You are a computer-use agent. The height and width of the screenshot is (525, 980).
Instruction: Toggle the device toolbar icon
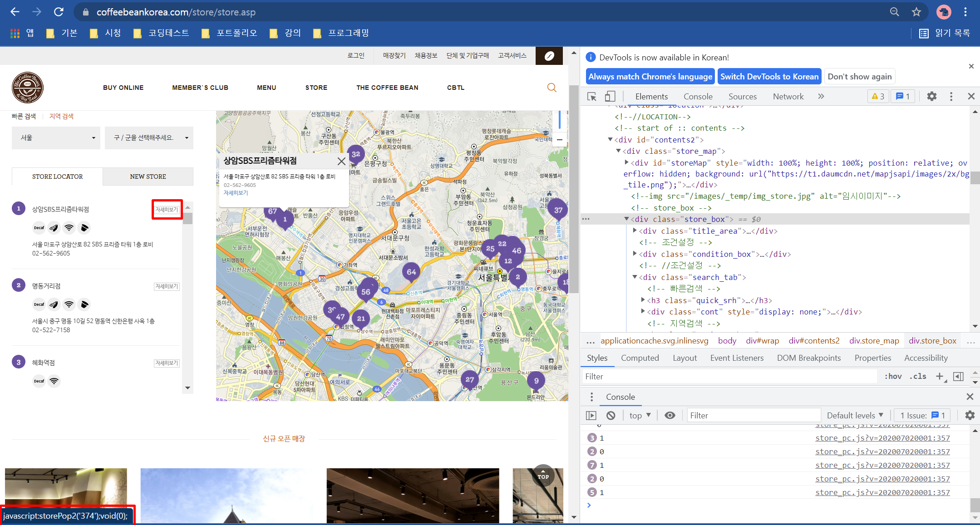click(610, 96)
